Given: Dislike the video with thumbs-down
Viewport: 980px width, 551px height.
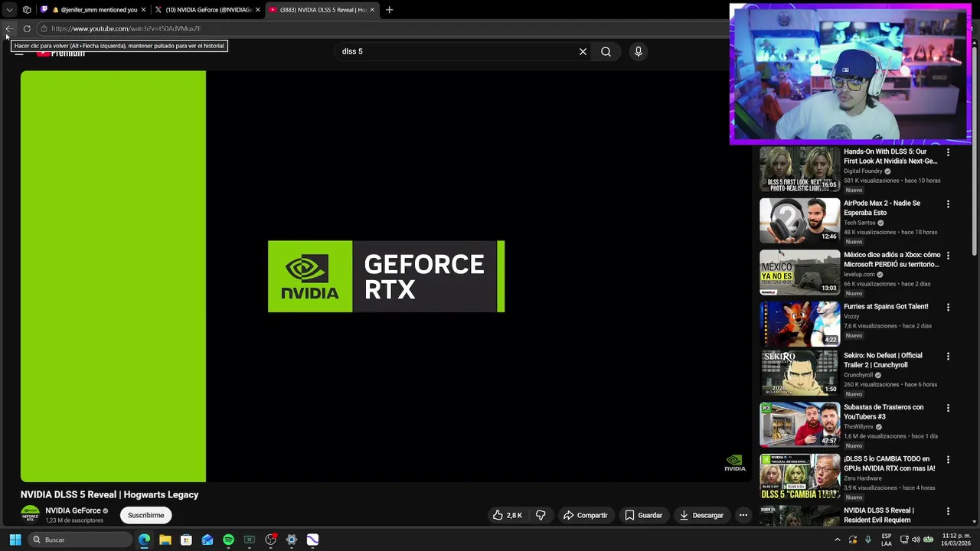Looking at the screenshot, I should pyautogui.click(x=541, y=515).
